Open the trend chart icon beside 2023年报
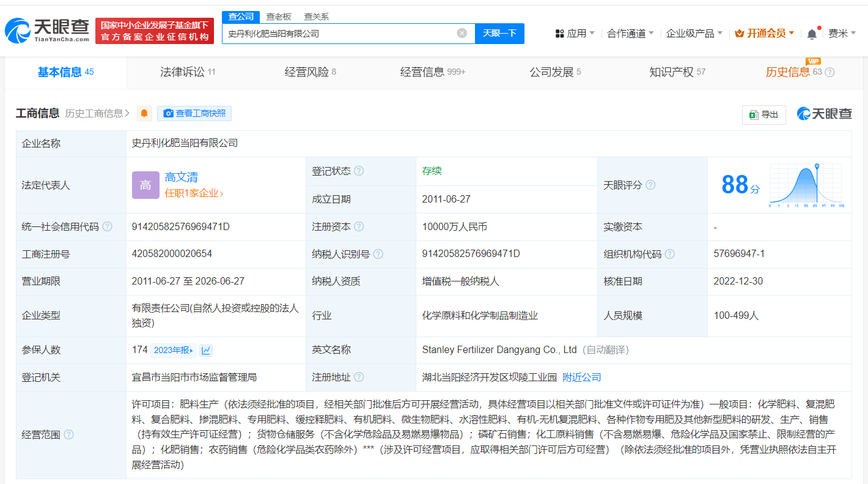 (x=206, y=351)
